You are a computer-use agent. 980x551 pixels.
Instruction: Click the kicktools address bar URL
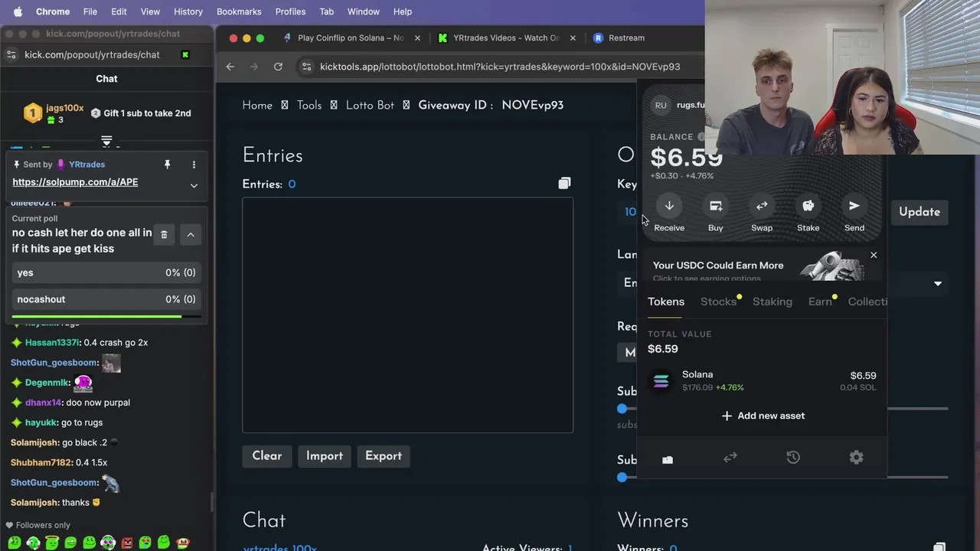(x=499, y=67)
